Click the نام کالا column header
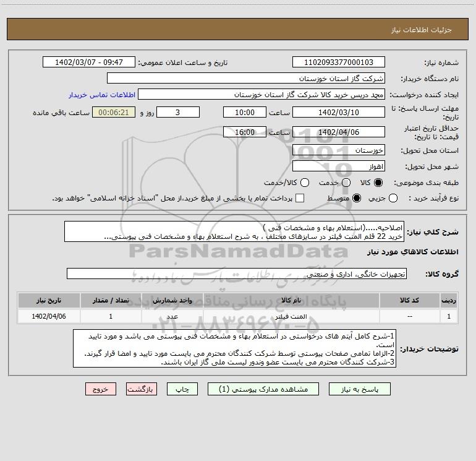 [x=291, y=300]
